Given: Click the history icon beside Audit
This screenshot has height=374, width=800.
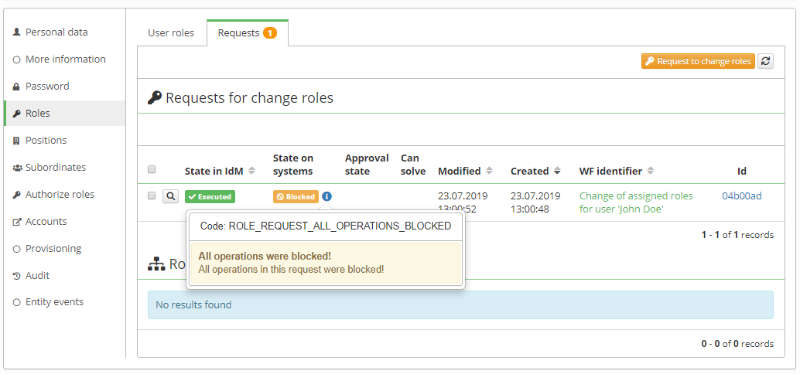Looking at the screenshot, I should [16, 276].
